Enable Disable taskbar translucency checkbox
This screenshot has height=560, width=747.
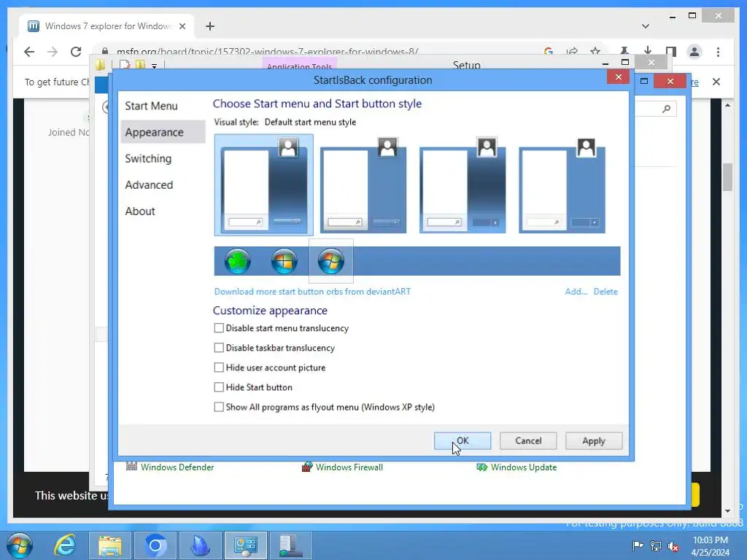pos(219,348)
